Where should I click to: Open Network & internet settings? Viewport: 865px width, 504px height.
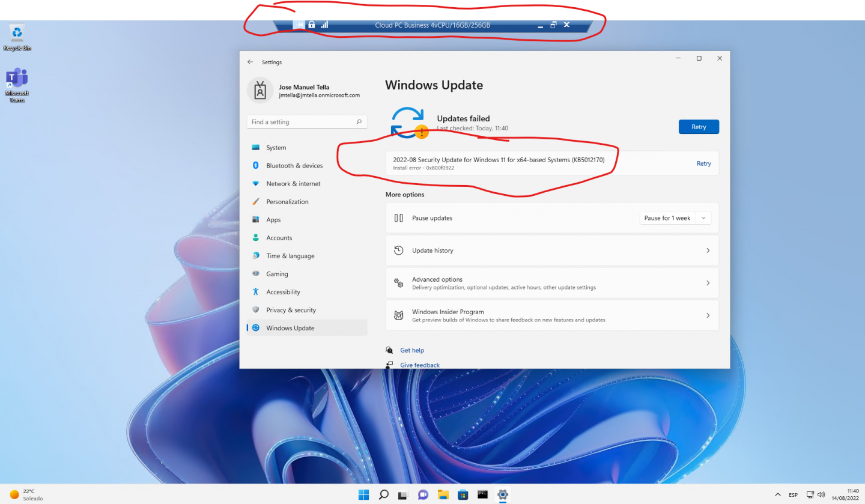tap(307, 184)
